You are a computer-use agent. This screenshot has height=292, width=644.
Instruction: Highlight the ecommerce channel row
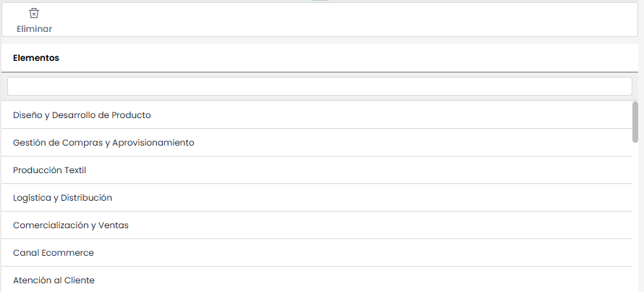point(54,253)
